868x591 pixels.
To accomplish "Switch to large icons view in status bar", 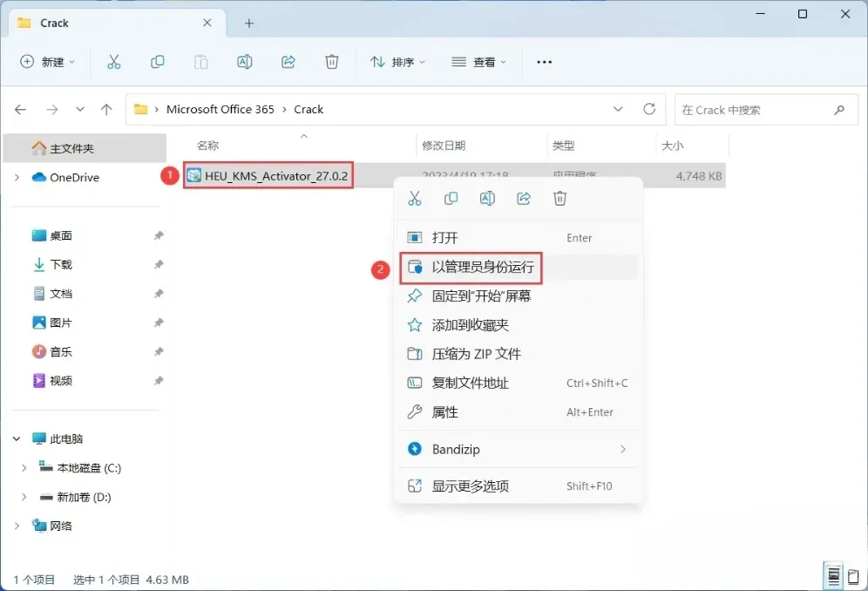I will coord(853,576).
